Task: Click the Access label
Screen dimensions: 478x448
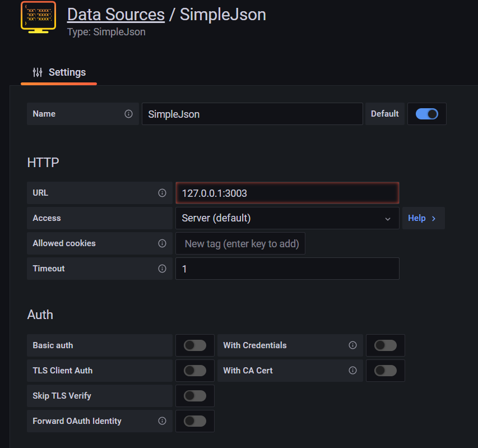Action: (47, 218)
